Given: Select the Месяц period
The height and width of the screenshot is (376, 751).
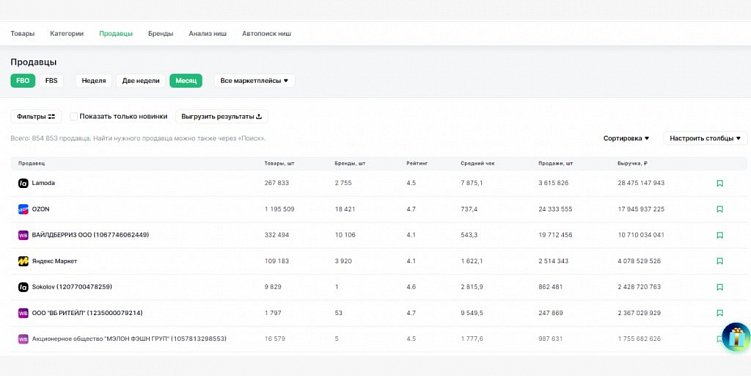Looking at the screenshot, I should [186, 80].
